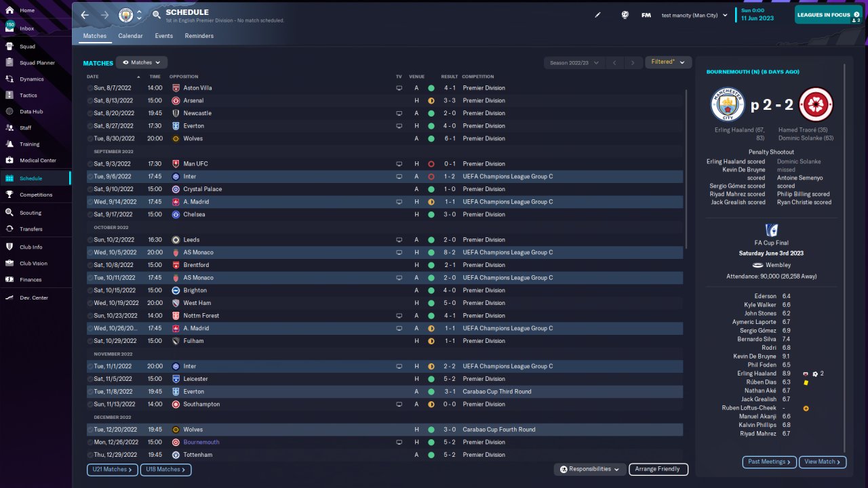Open the Home screen icon in sidebar
Image resolution: width=868 pixels, height=488 pixels.
9,11
